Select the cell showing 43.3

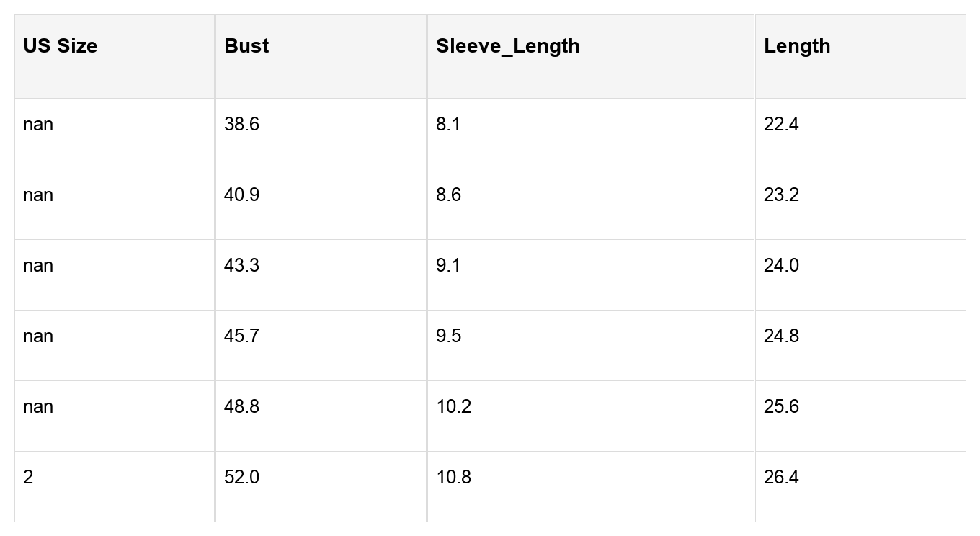[x=321, y=275]
